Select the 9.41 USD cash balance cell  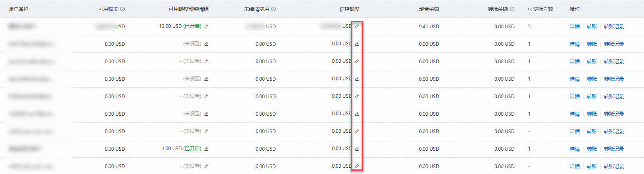pos(429,27)
